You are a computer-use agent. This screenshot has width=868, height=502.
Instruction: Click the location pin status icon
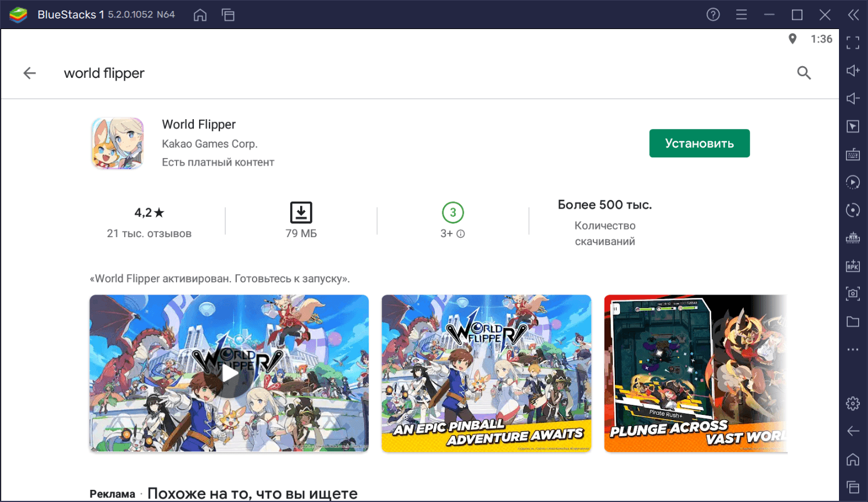[793, 39]
